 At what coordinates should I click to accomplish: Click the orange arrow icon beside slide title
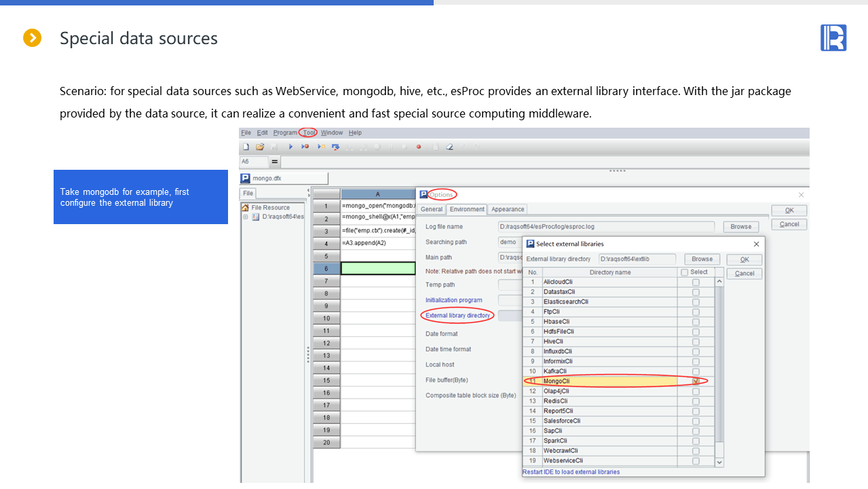pos(33,38)
